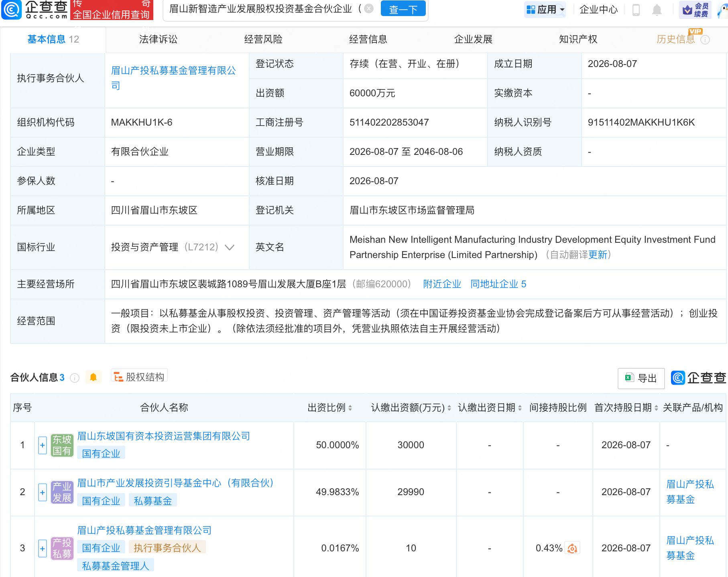Switch to 基本信息 tab
Viewport: 728px width, 577px height.
pos(53,39)
